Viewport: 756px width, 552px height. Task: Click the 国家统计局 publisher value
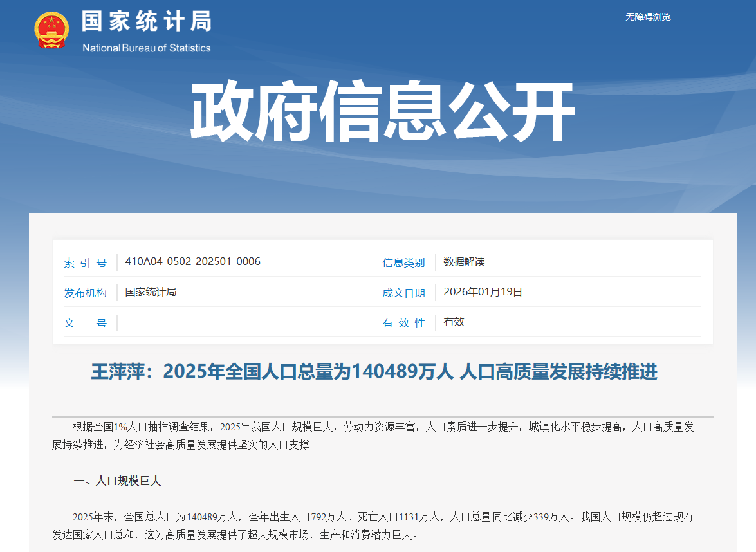click(x=151, y=291)
